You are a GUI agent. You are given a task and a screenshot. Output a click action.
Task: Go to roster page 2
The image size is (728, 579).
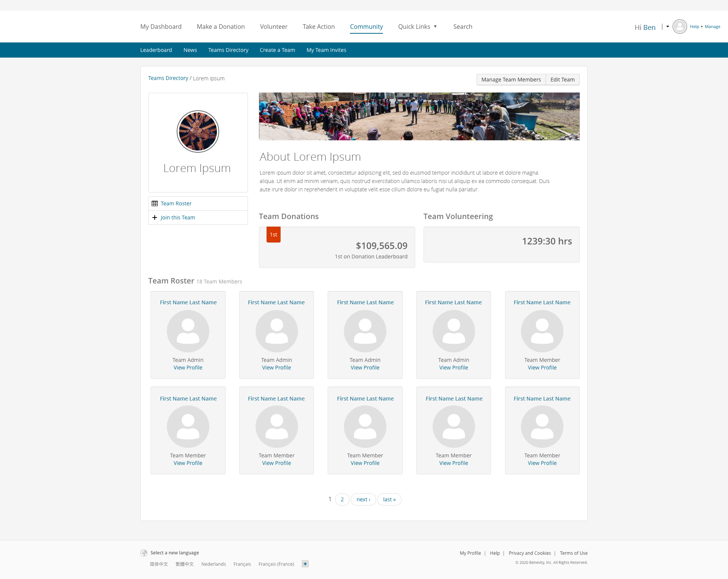click(342, 499)
